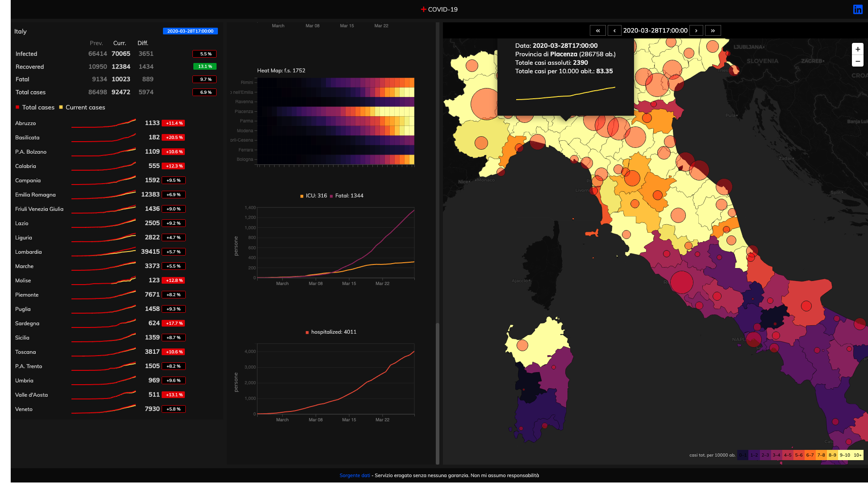Image resolution: width=868 pixels, height=495 pixels.
Task: Go to previous date with single-left arrow
Action: 614,30
